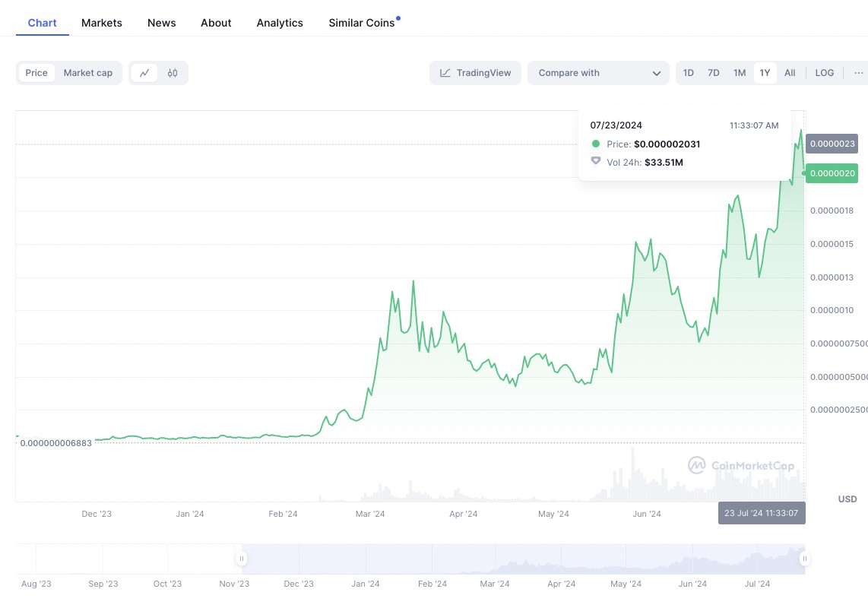
Task: Open the Compare with dropdown
Action: (x=598, y=72)
